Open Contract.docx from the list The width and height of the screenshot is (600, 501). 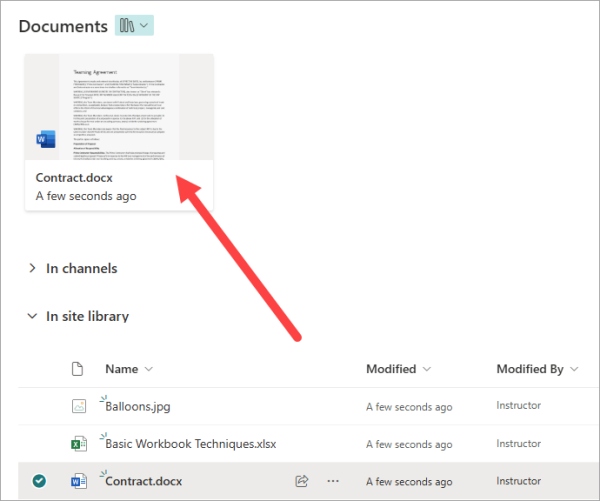(143, 481)
